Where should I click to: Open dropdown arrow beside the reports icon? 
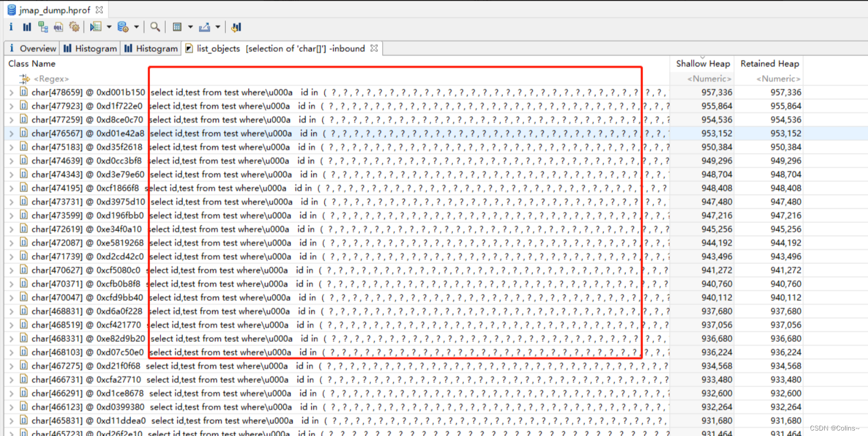tap(109, 27)
